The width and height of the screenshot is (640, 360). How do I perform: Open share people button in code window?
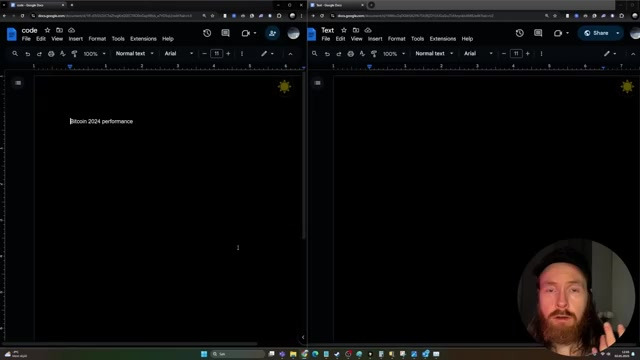272,33
